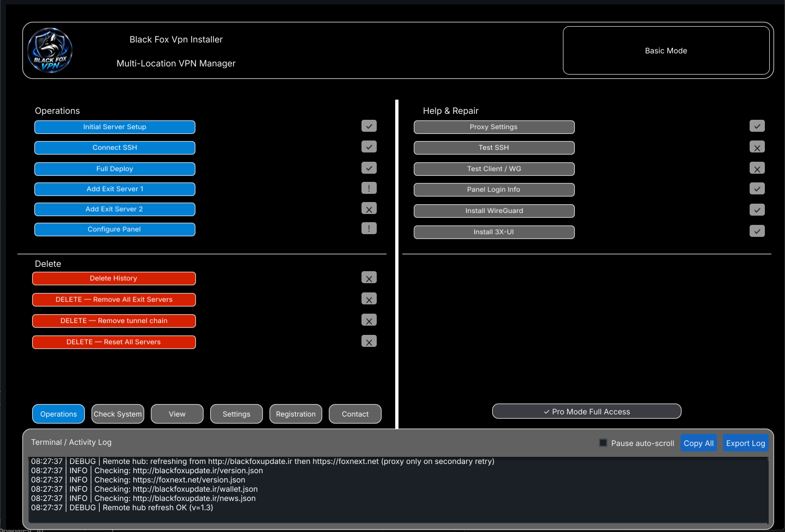Open Proxy Settings in Help & Repair
Viewport: 785px width, 532px height.
[x=494, y=127]
